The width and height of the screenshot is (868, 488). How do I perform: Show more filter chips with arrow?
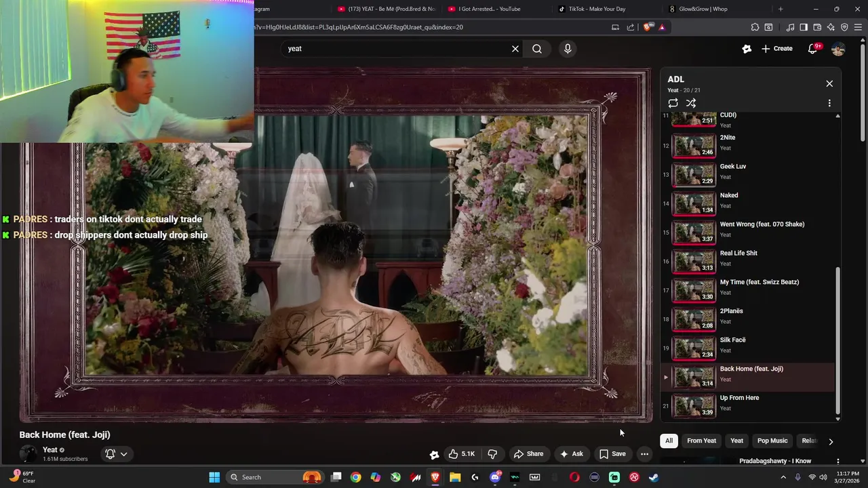831,441
